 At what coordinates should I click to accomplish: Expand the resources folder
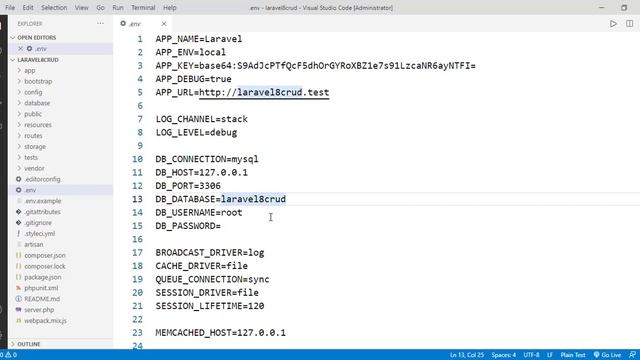coord(34,125)
